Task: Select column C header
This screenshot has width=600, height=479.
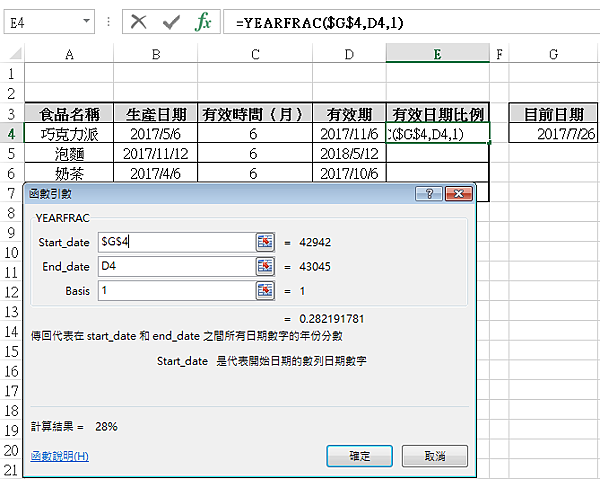Action: (255, 54)
